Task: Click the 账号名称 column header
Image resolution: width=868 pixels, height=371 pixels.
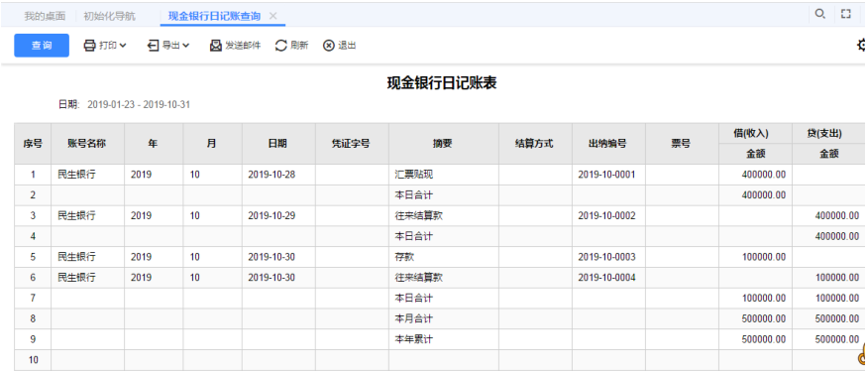Action: [x=87, y=144]
